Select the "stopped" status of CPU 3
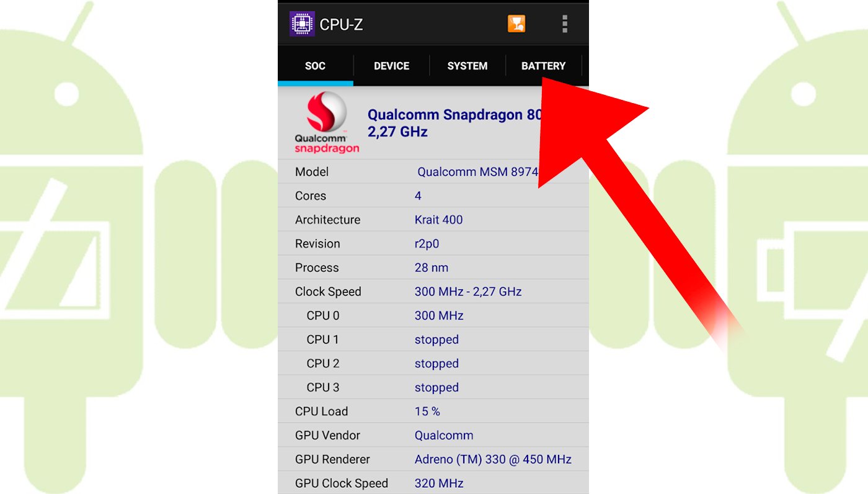This screenshot has width=868, height=494. click(436, 387)
